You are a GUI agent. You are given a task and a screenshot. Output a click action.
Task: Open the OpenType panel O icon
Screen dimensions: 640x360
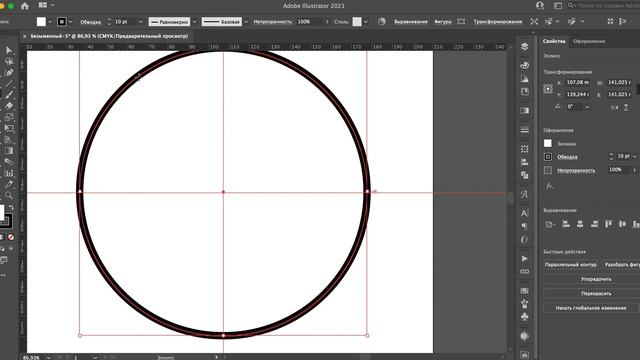[x=524, y=240]
